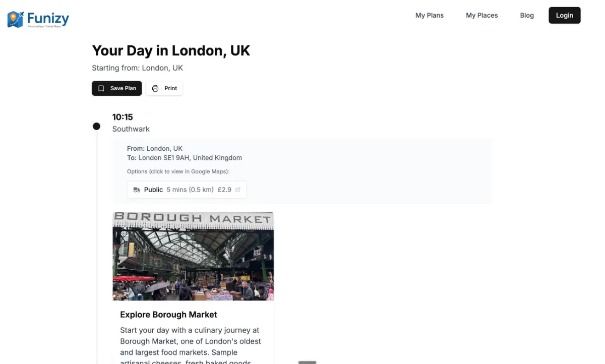
Task: Click the Save Plan button label
Action: click(x=123, y=88)
